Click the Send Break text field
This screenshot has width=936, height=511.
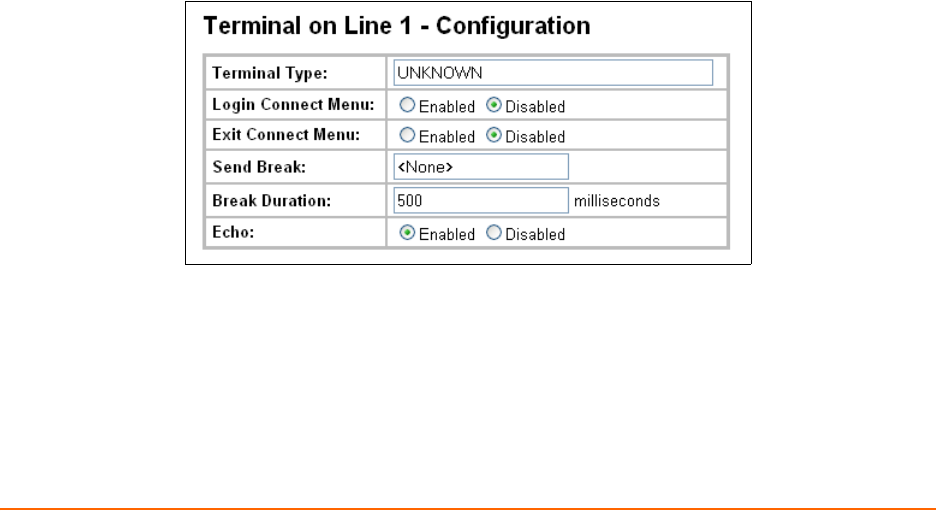point(481,167)
